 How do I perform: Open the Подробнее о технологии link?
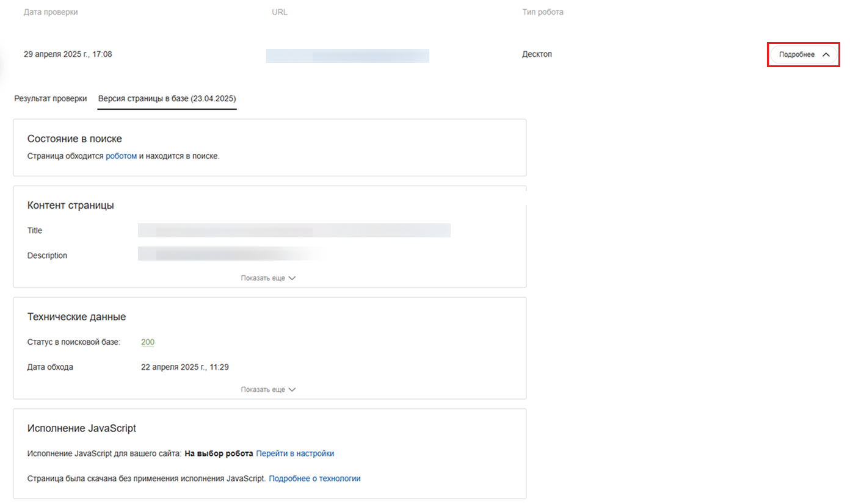(x=314, y=478)
